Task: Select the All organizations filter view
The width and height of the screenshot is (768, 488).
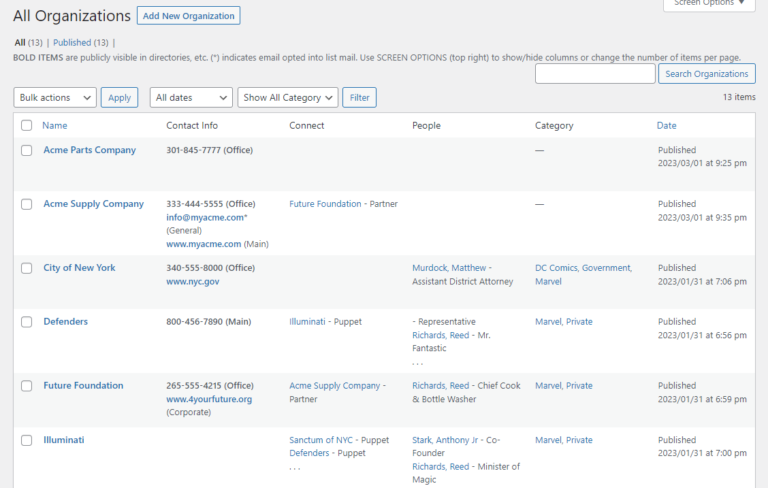Action: pos(20,43)
